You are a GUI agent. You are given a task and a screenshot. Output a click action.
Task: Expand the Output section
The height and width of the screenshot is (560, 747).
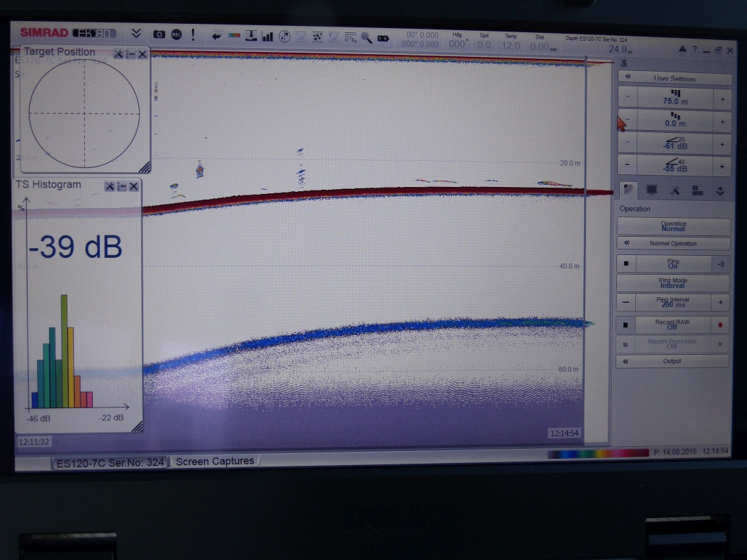(x=672, y=361)
